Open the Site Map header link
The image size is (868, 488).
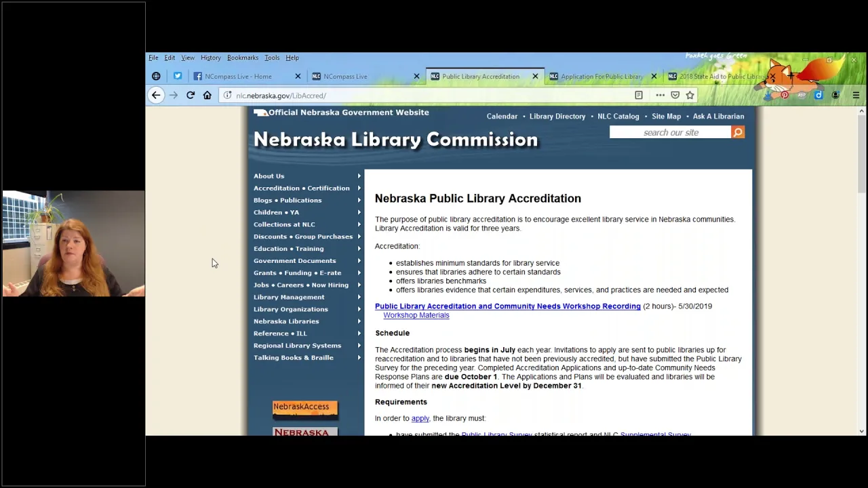(x=666, y=117)
